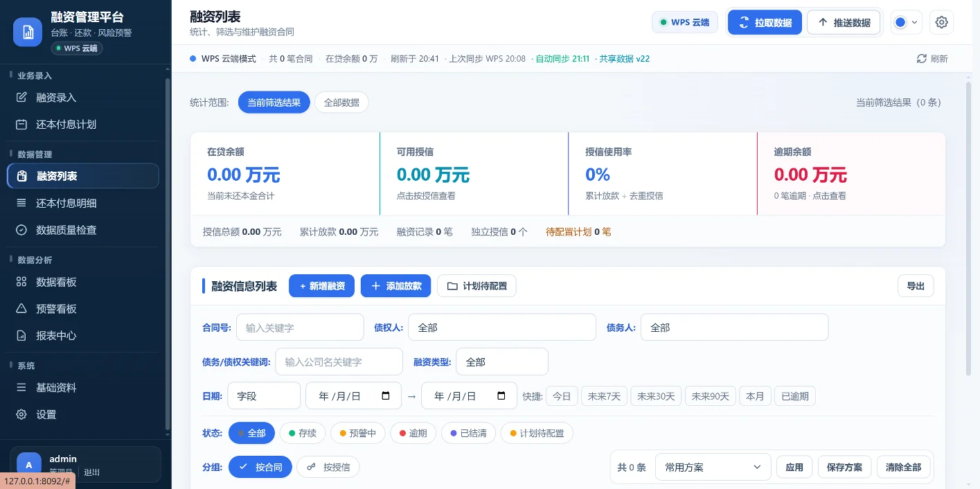Click quick filter 本月
980x489 pixels.
click(755, 396)
